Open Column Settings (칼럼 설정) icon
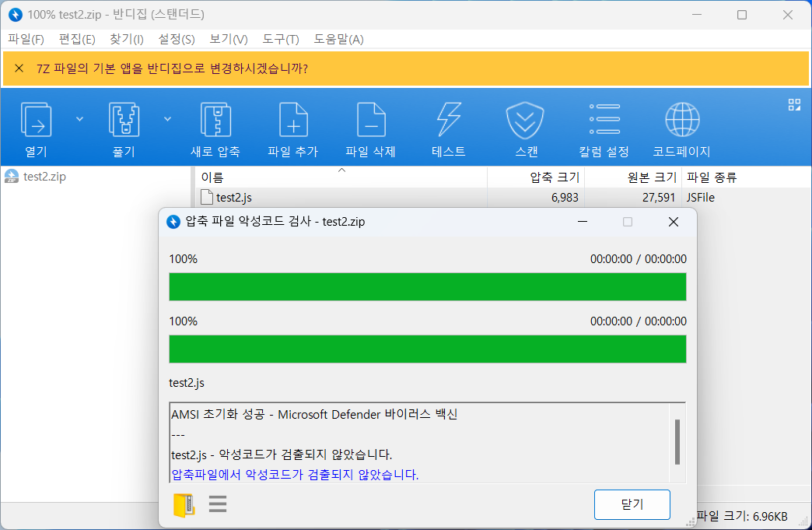The image size is (812, 530). (x=604, y=121)
